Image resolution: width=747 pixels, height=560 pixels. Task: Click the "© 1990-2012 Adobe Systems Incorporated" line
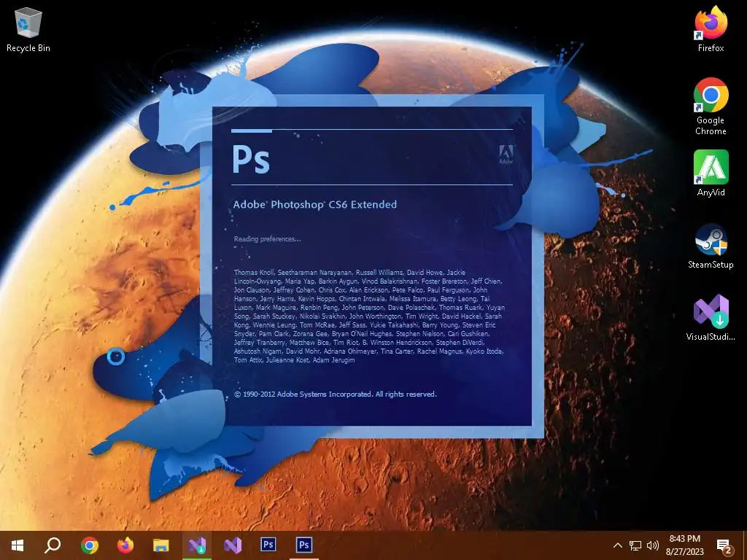[336, 394]
